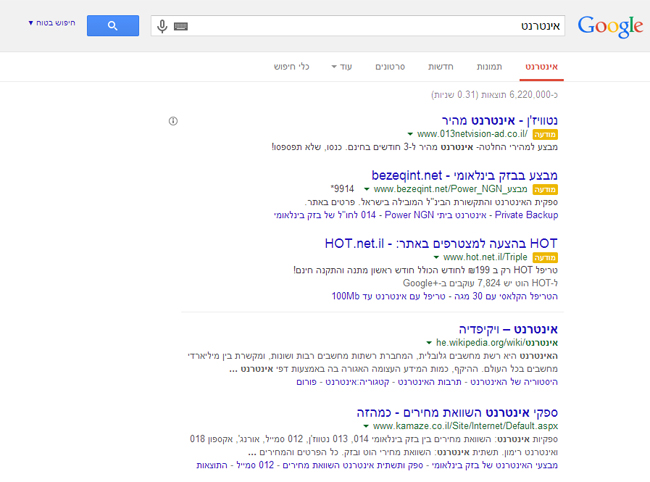Click the www.013netvision-ad.co.il URL text
Viewport: 650px width, 482px height.
click(x=472, y=134)
